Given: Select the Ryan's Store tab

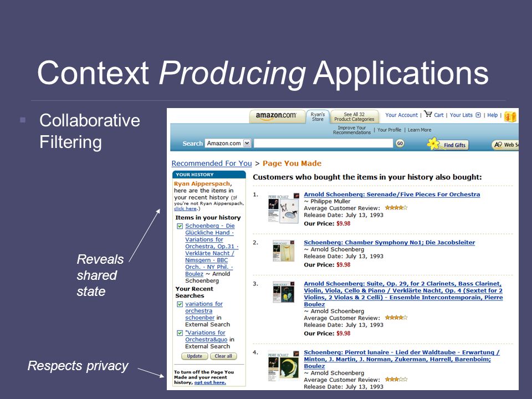Looking at the screenshot, I should pyautogui.click(x=318, y=116).
